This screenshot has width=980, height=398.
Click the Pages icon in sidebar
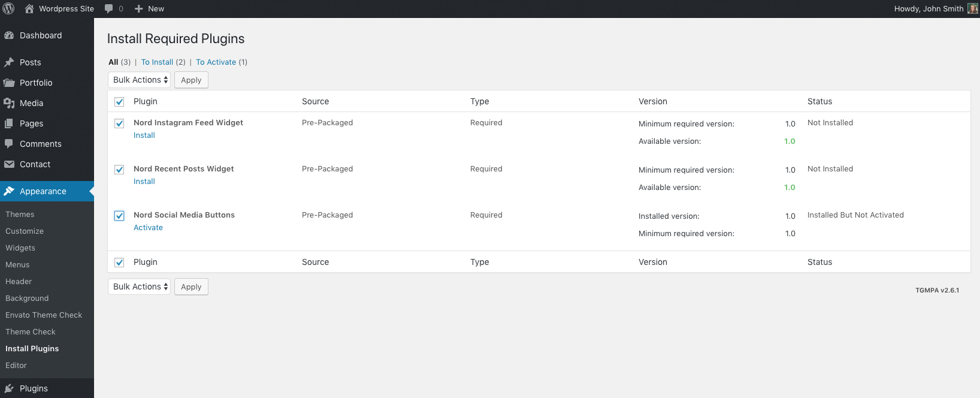[9, 123]
